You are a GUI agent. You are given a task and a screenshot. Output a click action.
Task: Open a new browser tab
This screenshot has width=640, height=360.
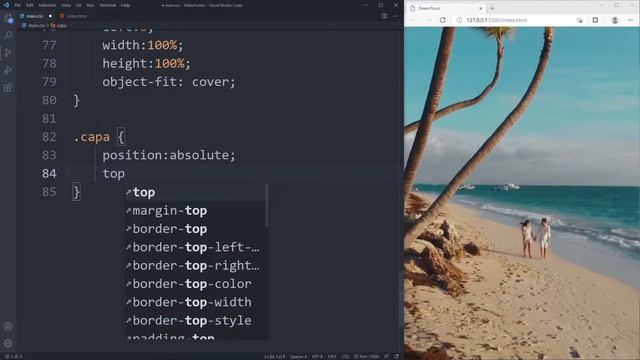(492, 8)
